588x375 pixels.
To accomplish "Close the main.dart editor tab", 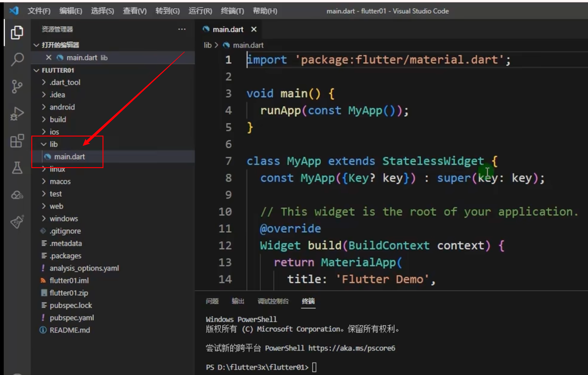I will click(x=254, y=29).
